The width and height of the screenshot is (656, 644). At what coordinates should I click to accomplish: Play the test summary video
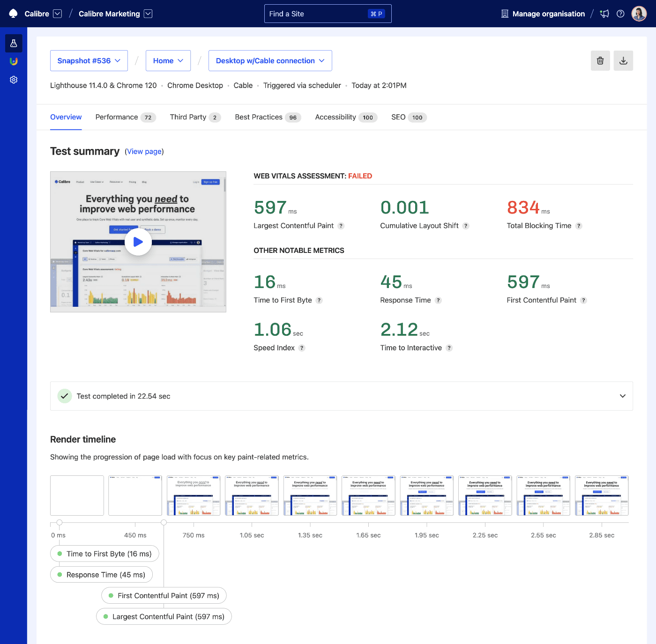tap(138, 242)
